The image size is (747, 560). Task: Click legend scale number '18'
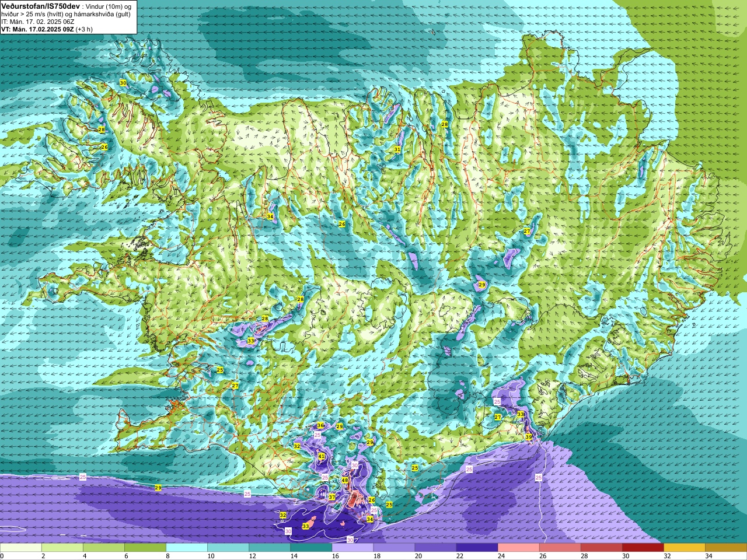376,556
